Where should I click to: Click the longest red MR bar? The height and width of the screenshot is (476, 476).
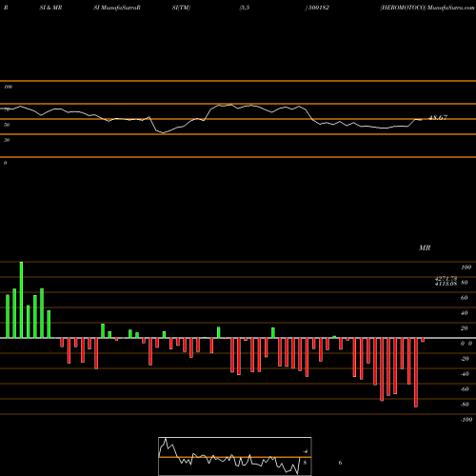(416, 372)
